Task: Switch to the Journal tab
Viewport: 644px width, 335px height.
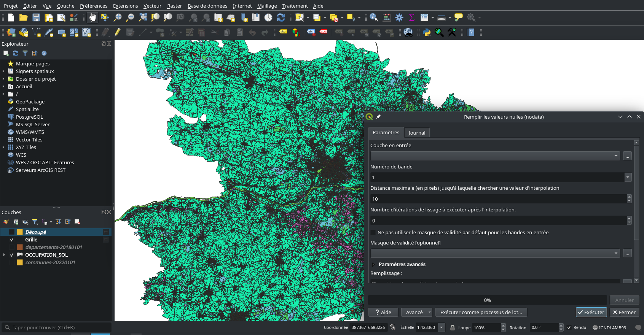Action: point(417,133)
